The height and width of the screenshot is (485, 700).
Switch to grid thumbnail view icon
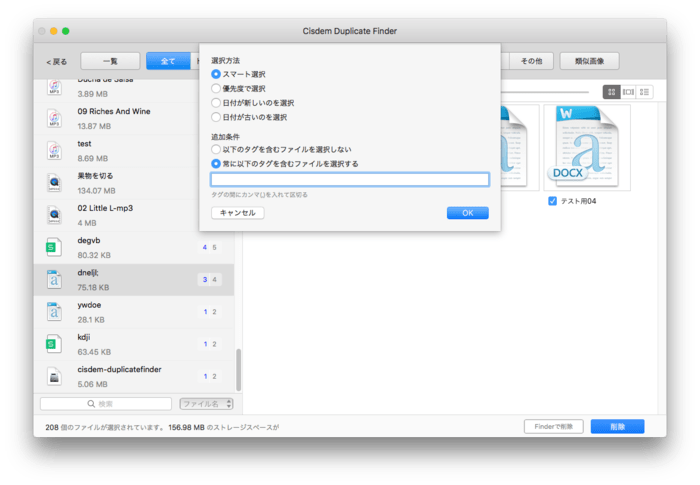612,92
